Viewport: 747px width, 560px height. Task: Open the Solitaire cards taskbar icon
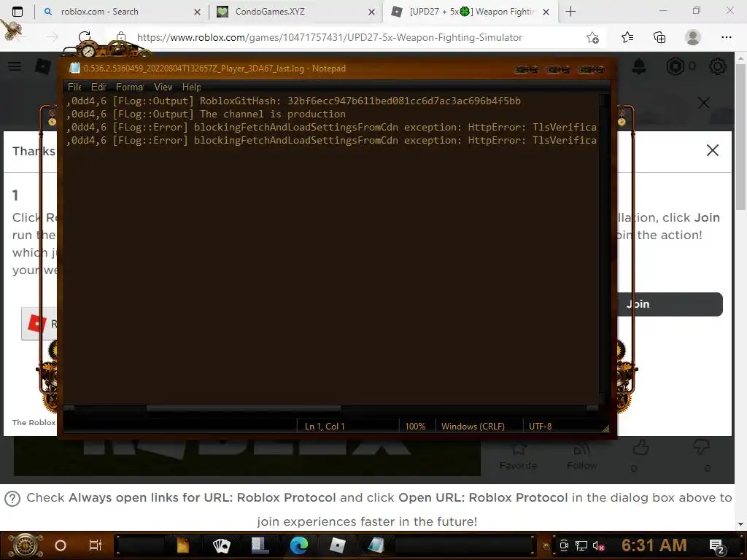point(222,545)
